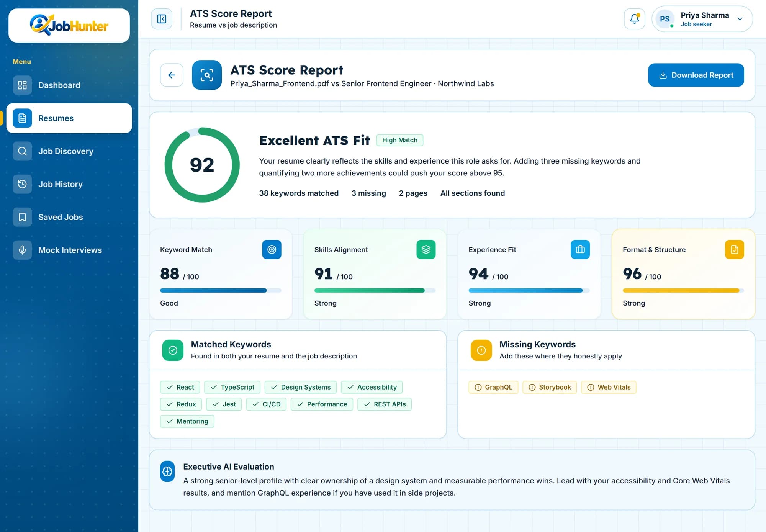Select the TypeScript keyword chip
766x532 pixels.
click(x=232, y=387)
